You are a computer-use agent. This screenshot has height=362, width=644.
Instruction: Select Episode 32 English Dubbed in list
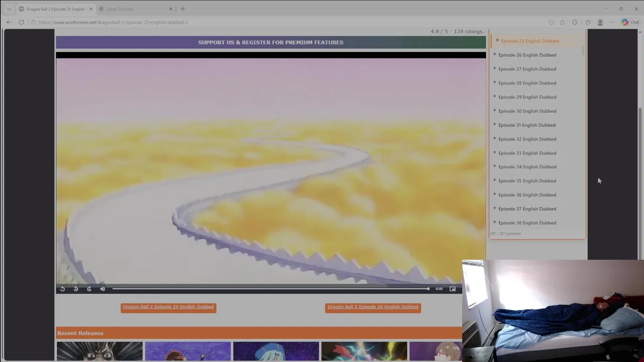click(527, 139)
